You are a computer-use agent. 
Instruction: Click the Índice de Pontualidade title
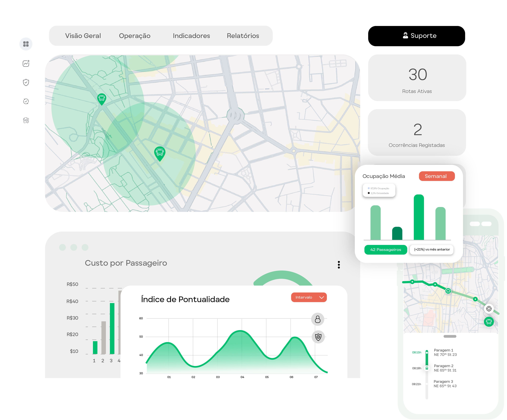[x=185, y=299]
